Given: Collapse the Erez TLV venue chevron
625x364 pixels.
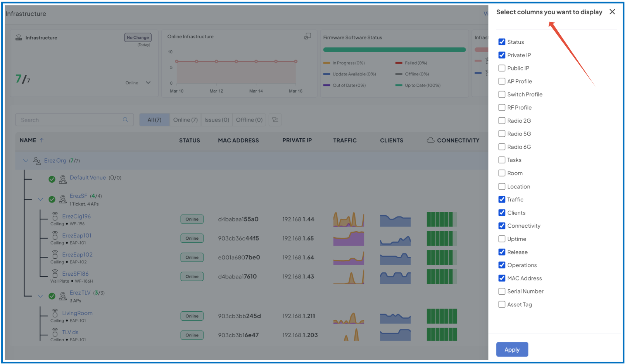Looking at the screenshot, I should tap(40, 296).
